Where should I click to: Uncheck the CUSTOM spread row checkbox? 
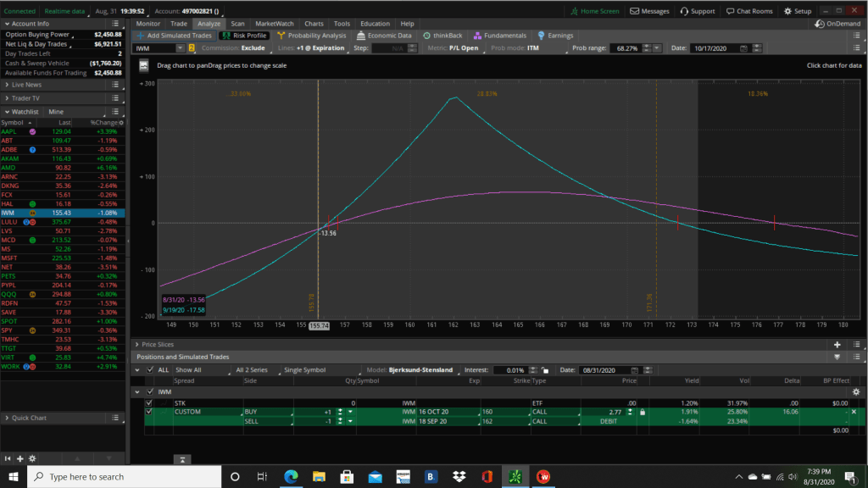tap(149, 412)
